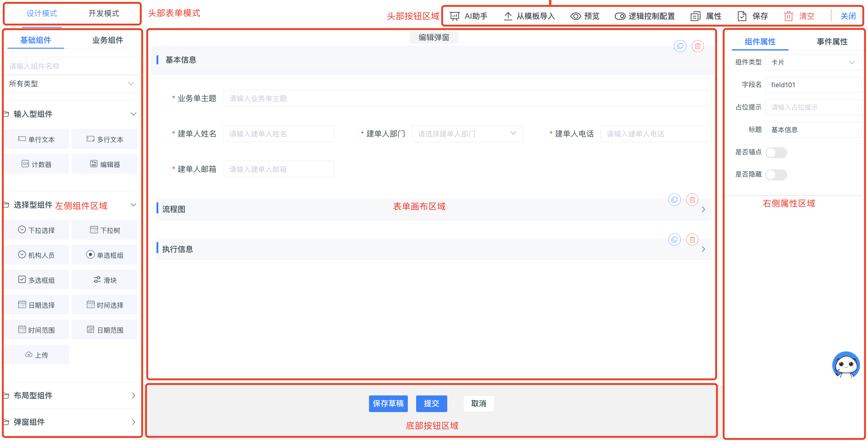Copy the 执行信息 card
Screen dimensions: 868x441
pyautogui.click(x=674, y=240)
